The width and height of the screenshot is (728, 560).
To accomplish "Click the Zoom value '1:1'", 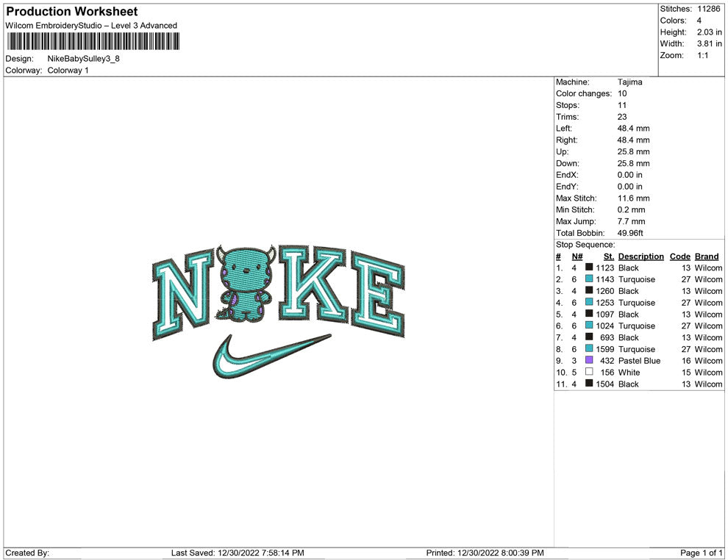I will [x=702, y=55].
